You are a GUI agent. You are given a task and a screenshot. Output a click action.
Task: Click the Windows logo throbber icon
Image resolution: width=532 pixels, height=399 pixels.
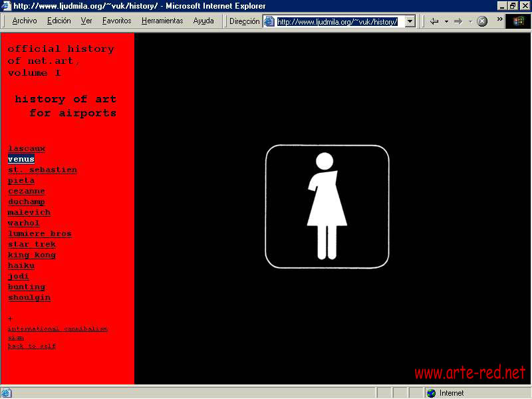click(519, 21)
